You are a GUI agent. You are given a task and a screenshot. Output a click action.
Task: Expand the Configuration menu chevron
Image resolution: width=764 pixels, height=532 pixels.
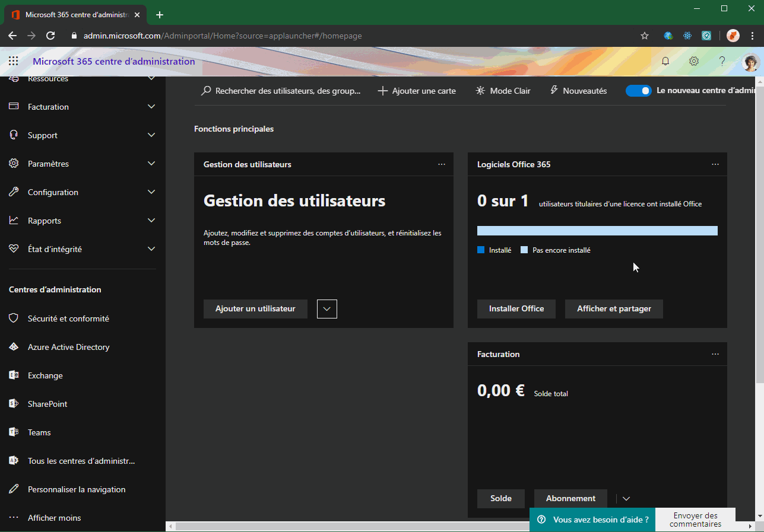(x=151, y=192)
